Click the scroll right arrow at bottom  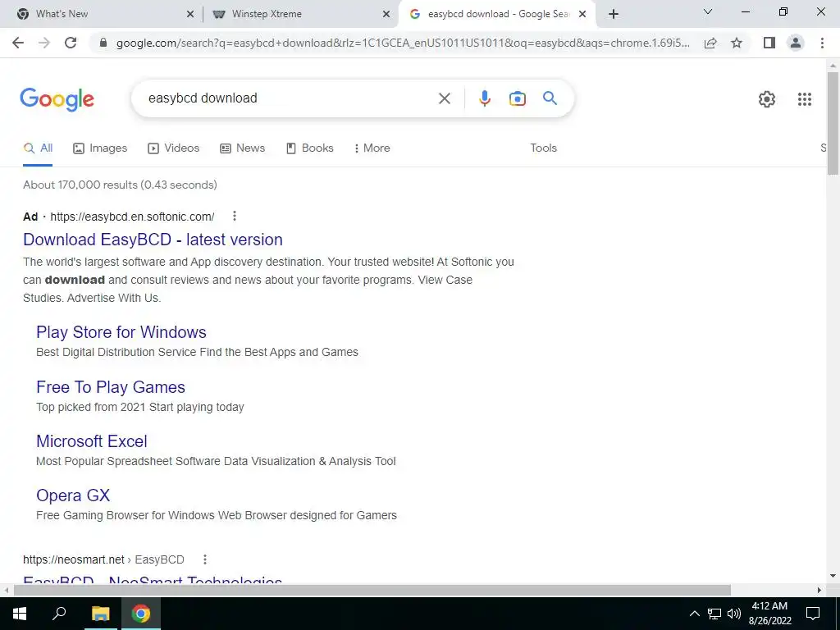[819, 590]
